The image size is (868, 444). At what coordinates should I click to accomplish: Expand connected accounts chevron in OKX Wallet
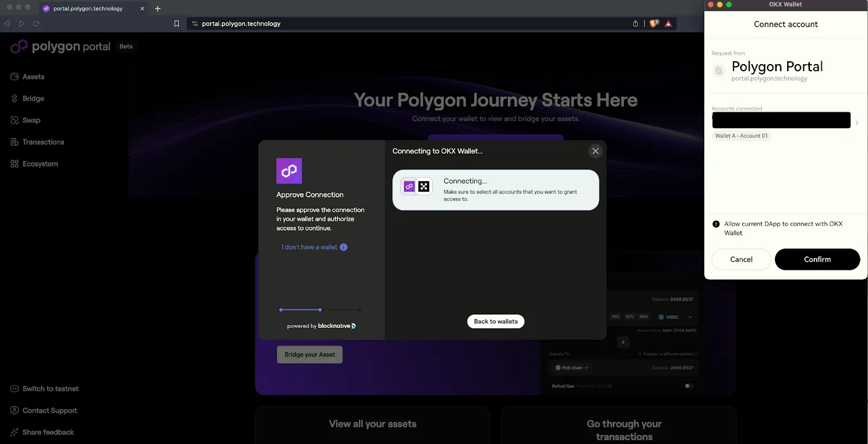pos(857,123)
